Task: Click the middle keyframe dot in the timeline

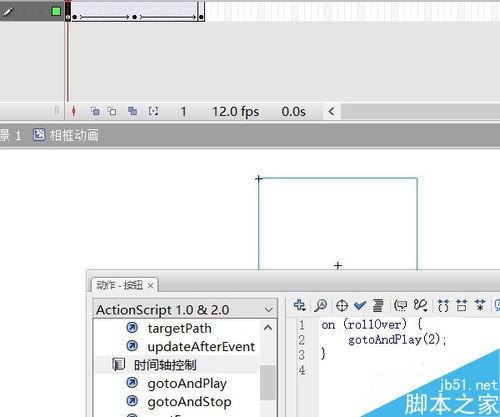Action: 134,17
